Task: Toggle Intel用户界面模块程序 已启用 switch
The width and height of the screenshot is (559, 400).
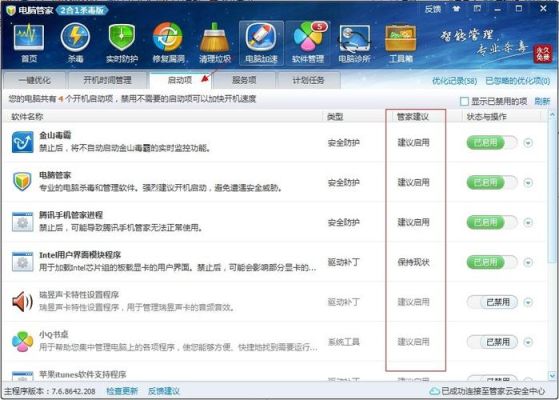Action: (x=492, y=262)
